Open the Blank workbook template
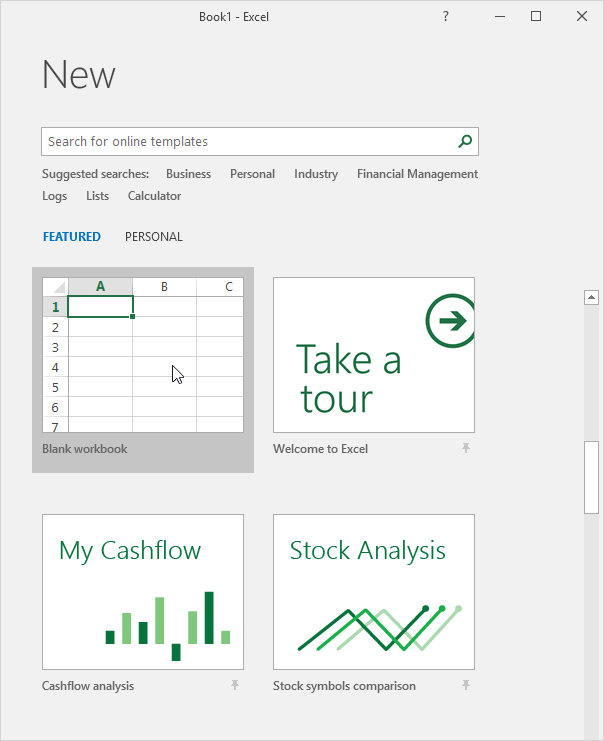Image resolution: width=604 pixels, height=741 pixels. pos(143,355)
